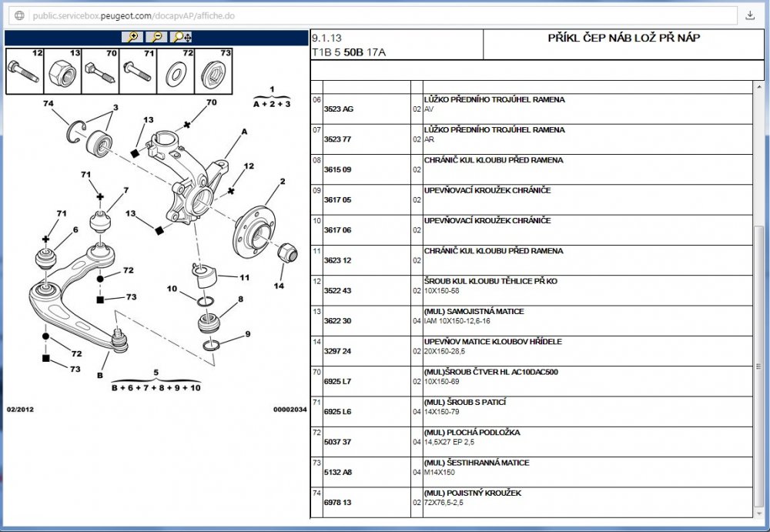Image resolution: width=770 pixels, height=532 pixels.
Task: Click assembly formula A + 2 + 3
Action: 272,104
